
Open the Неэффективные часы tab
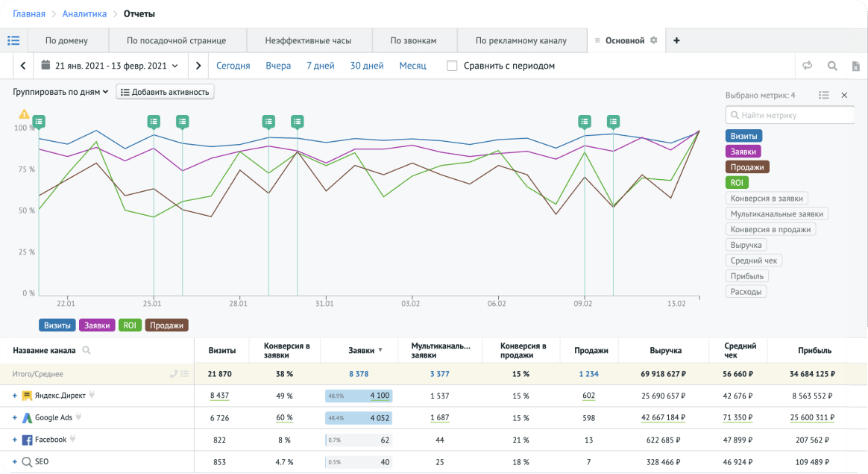308,40
